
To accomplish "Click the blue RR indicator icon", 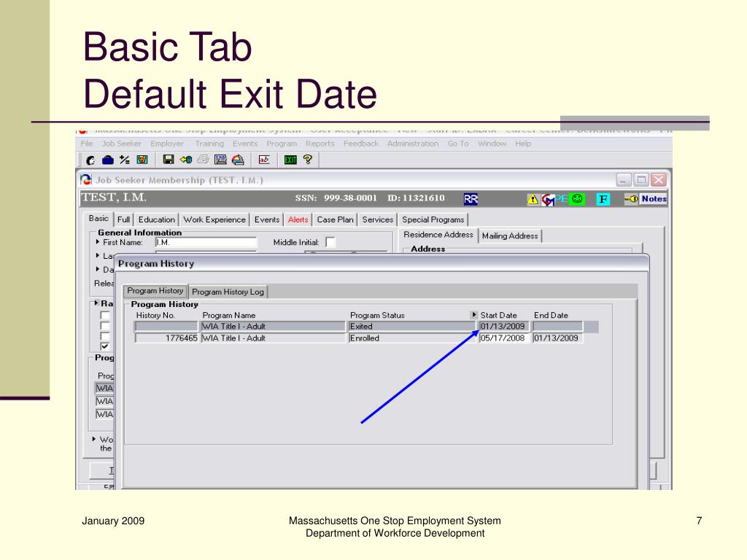I will tap(471, 198).
